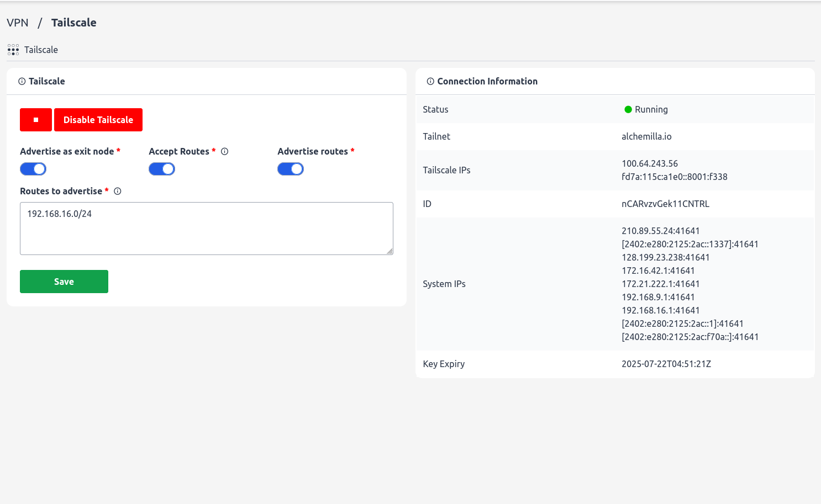
Task: Click the Running status text
Action: tap(651, 109)
